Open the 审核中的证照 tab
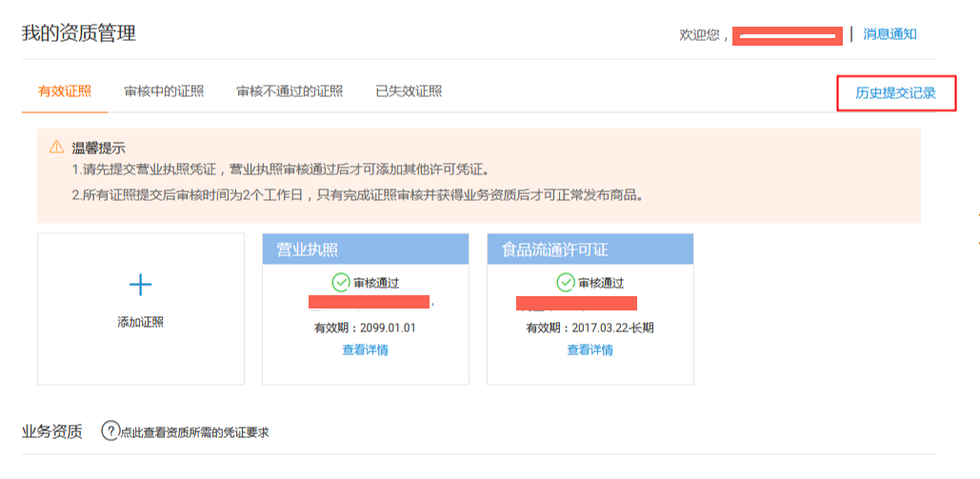 tap(164, 91)
